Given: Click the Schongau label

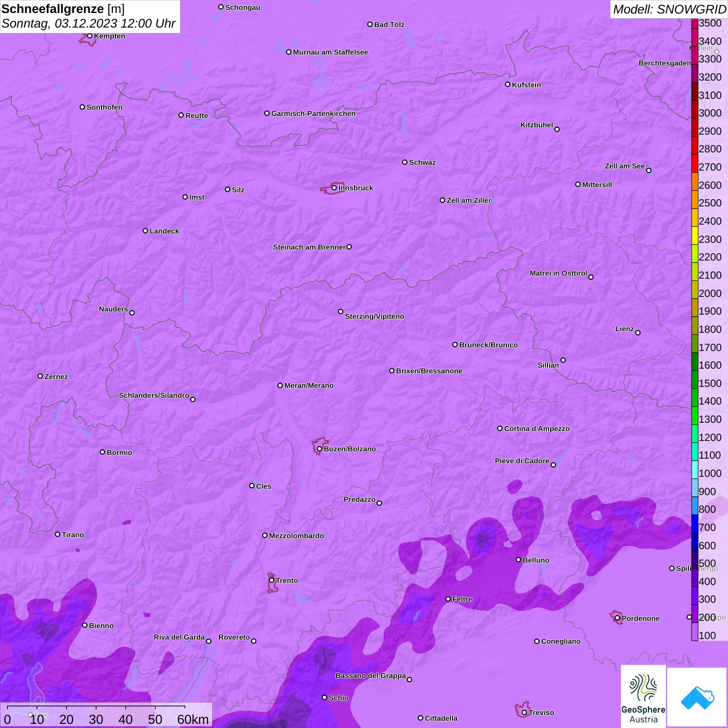Looking at the screenshot, I should 243,7.
